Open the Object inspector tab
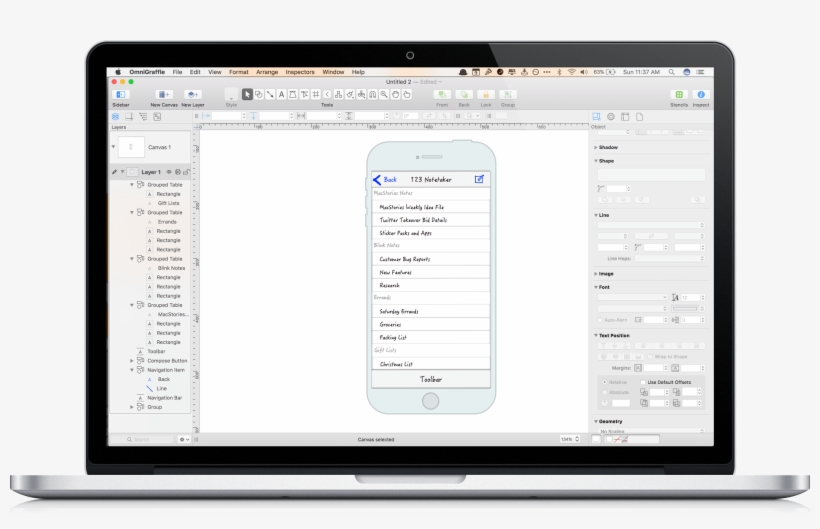 click(x=596, y=117)
